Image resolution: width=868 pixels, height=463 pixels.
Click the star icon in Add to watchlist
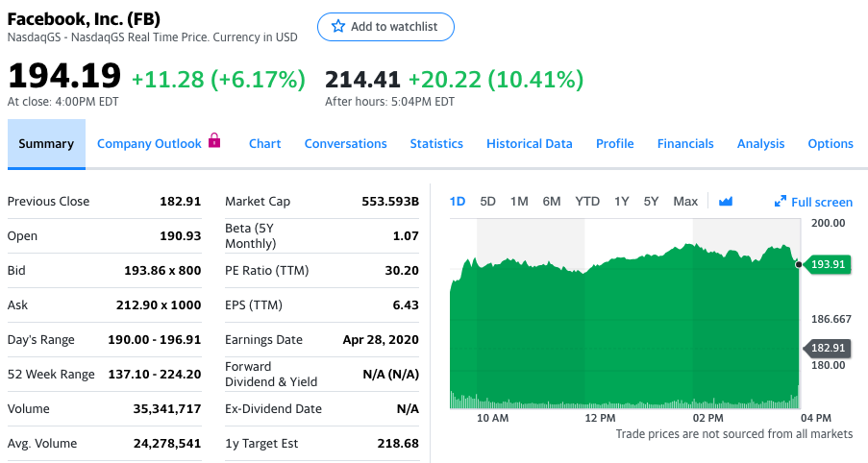click(x=337, y=27)
